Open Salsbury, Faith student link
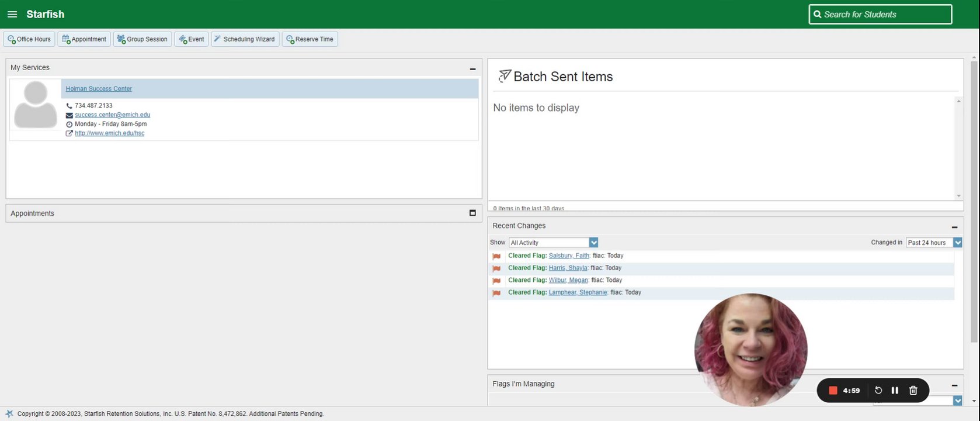980x421 pixels. point(569,256)
